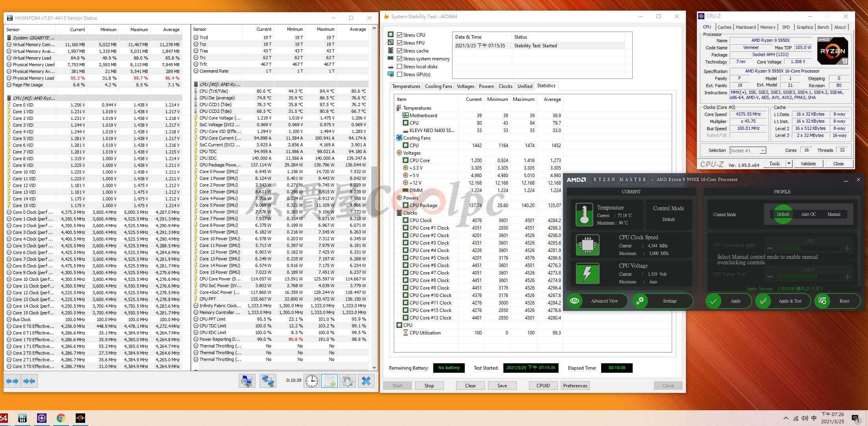Switch to CPU-Z SPD tab
The height and width of the screenshot is (426, 868).
coord(786,27)
